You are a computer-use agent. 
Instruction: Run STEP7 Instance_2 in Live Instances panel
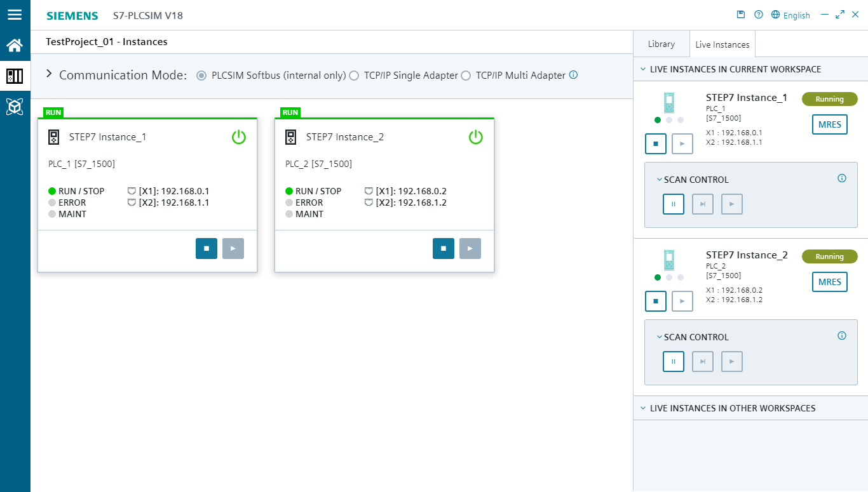[x=682, y=301]
